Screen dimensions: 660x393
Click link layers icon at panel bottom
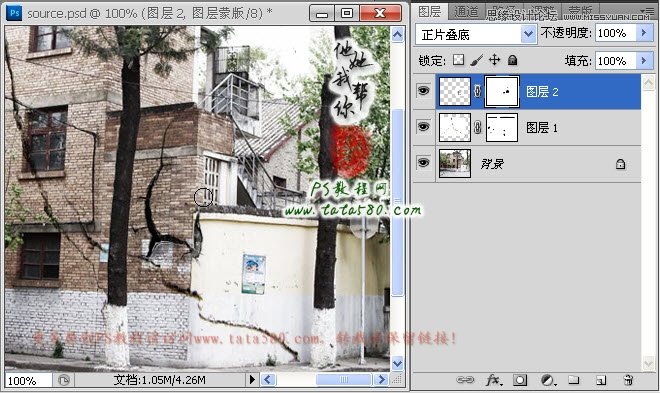(x=465, y=380)
